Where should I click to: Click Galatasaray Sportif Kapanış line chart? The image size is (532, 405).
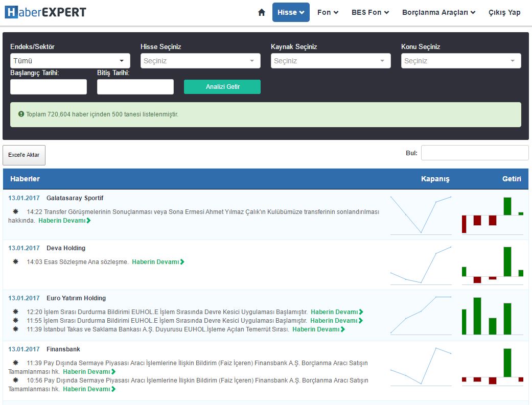click(421, 215)
